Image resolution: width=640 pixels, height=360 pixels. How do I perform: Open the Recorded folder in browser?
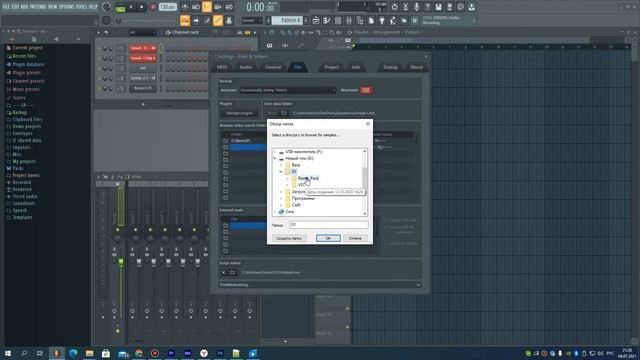22,182
